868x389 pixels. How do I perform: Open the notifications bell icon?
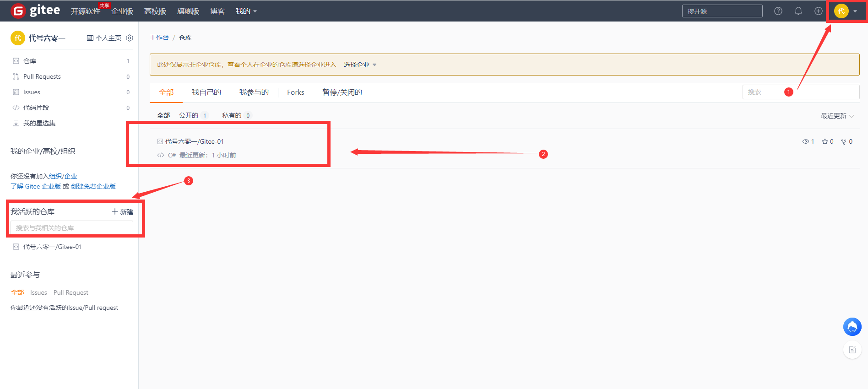tap(798, 11)
